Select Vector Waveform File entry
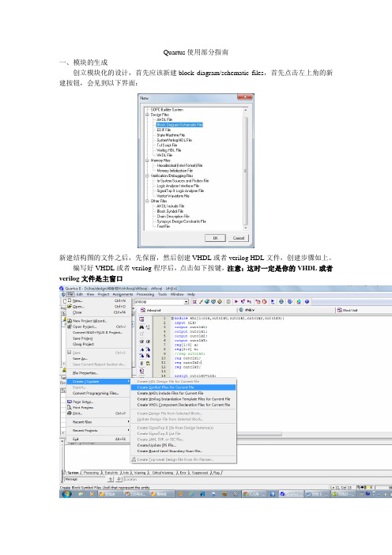Screen dimensions: 392x555 [173, 196]
